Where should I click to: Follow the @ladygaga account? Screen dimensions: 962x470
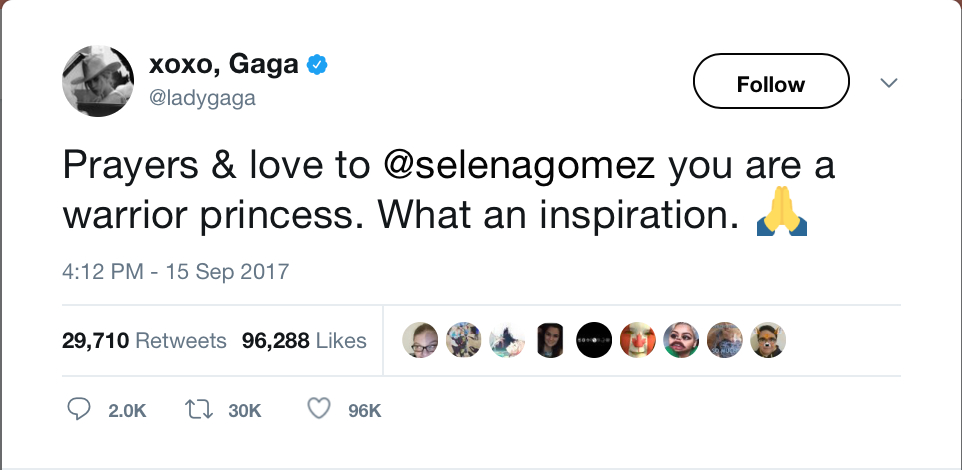click(770, 83)
